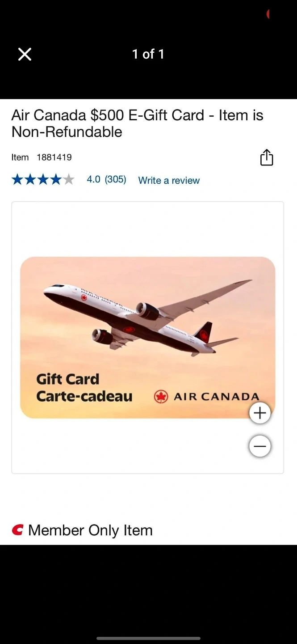Tap the red Costco C logo

coord(17,530)
